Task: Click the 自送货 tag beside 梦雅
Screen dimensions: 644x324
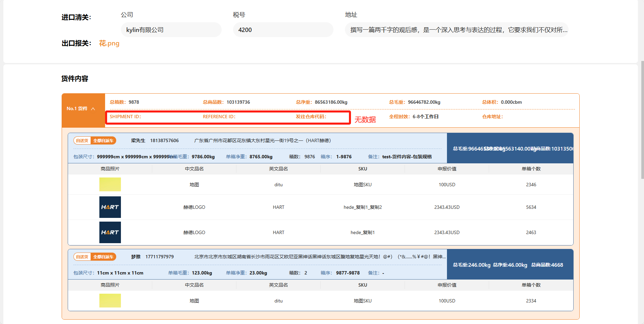Action: 82,257
